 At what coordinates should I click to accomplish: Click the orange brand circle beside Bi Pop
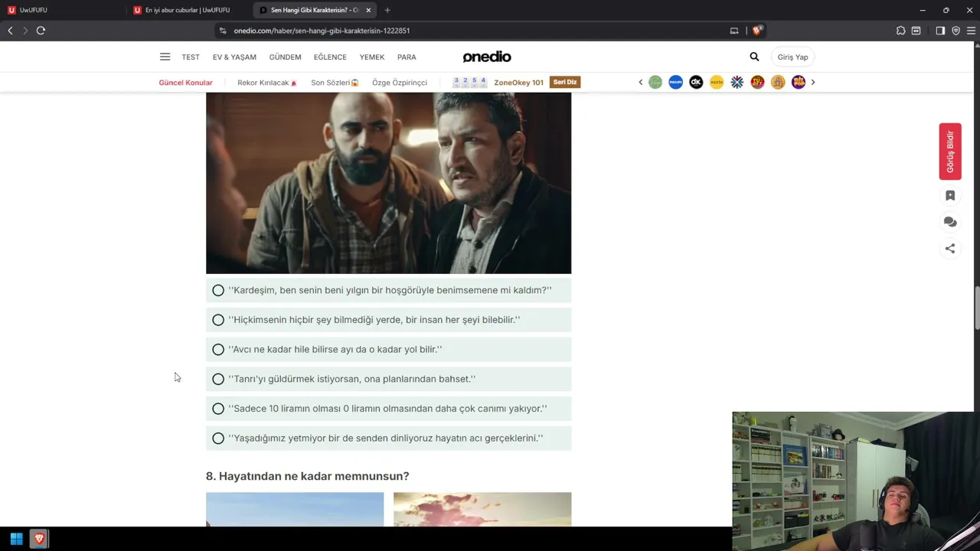778,82
